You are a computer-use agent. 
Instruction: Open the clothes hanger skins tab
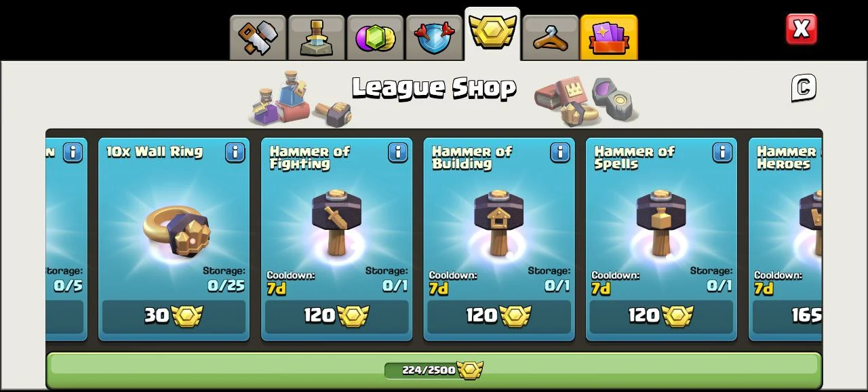551,38
